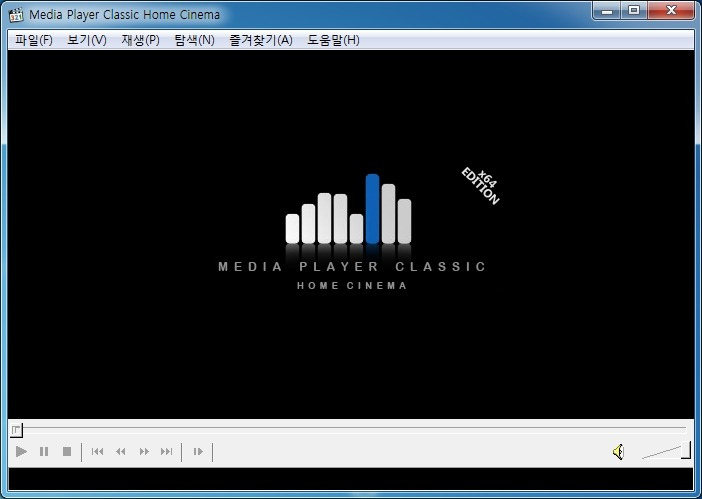Mute audio with the speaker icon
The width and height of the screenshot is (702, 499).
[x=618, y=452]
